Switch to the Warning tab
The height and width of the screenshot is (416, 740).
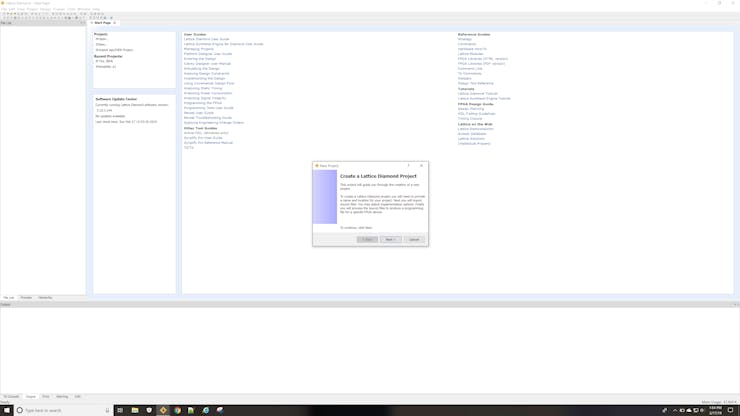[62, 397]
